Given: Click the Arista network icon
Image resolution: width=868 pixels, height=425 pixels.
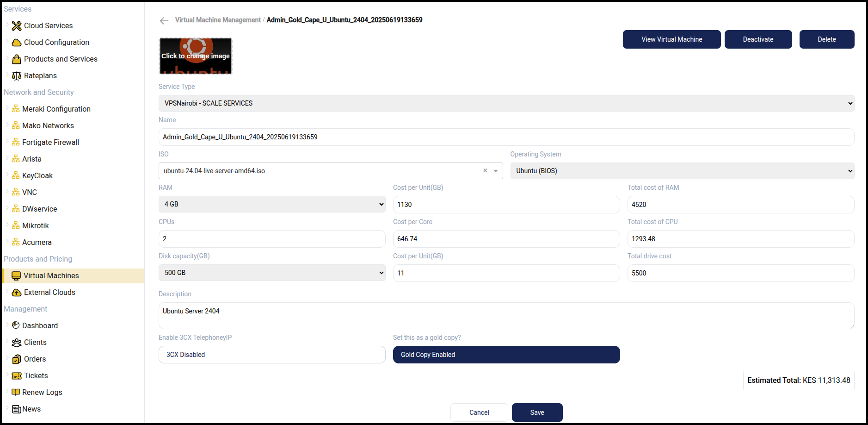Looking at the screenshot, I should 16,159.
